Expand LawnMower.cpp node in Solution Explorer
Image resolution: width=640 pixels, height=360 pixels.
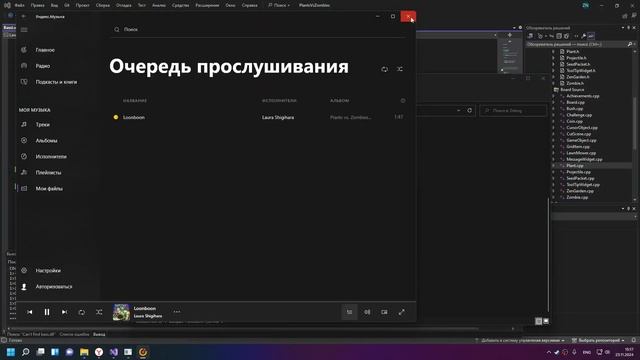pos(554,153)
